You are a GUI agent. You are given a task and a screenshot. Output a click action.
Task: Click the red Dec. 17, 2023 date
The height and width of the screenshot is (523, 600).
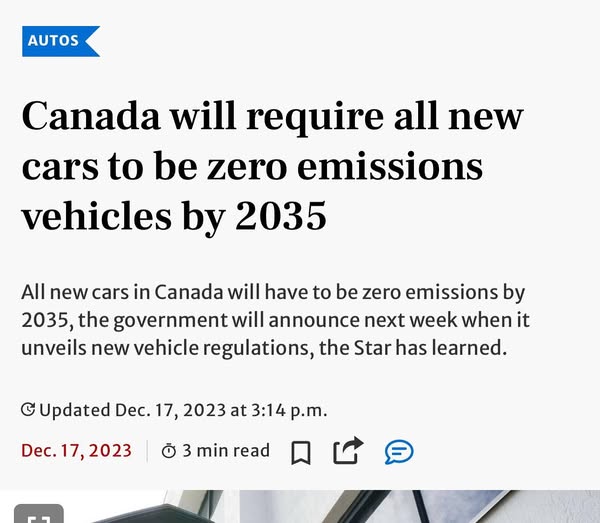coord(76,451)
